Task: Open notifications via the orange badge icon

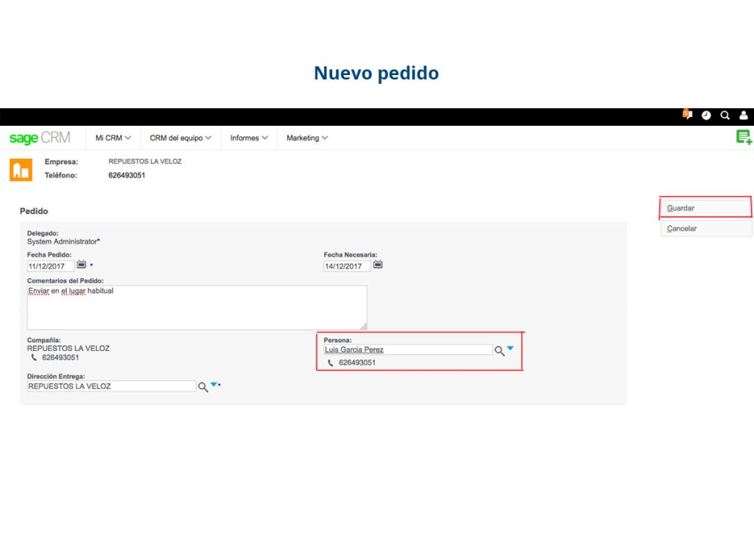Action: point(687,115)
